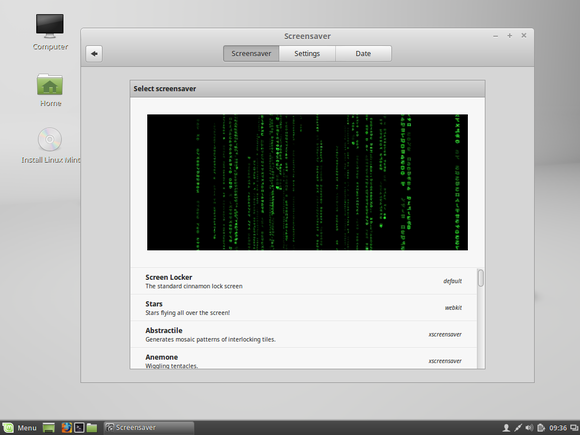Switch to the Screensaver tab

251,54
